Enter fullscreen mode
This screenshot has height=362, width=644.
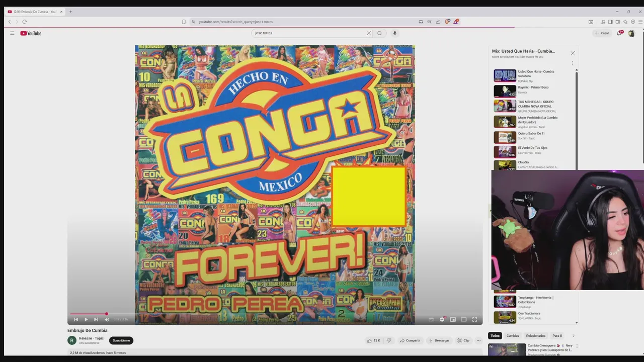[474, 319]
